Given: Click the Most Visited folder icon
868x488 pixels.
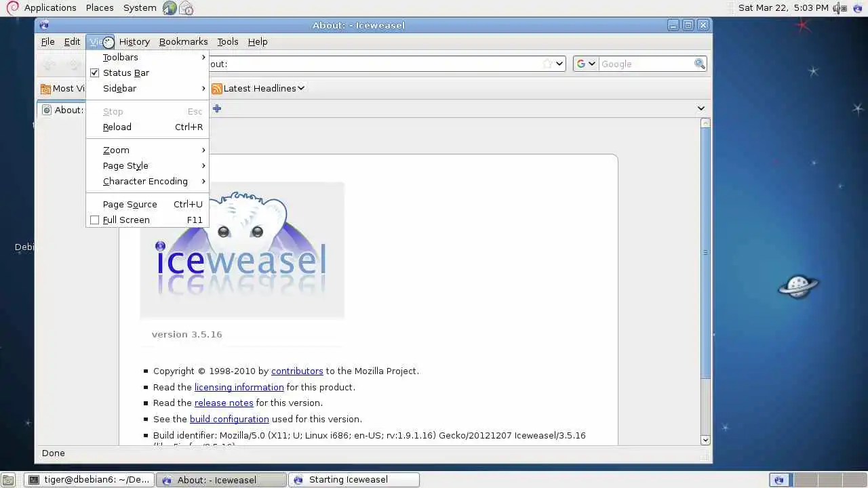Looking at the screenshot, I should pos(45,89).
